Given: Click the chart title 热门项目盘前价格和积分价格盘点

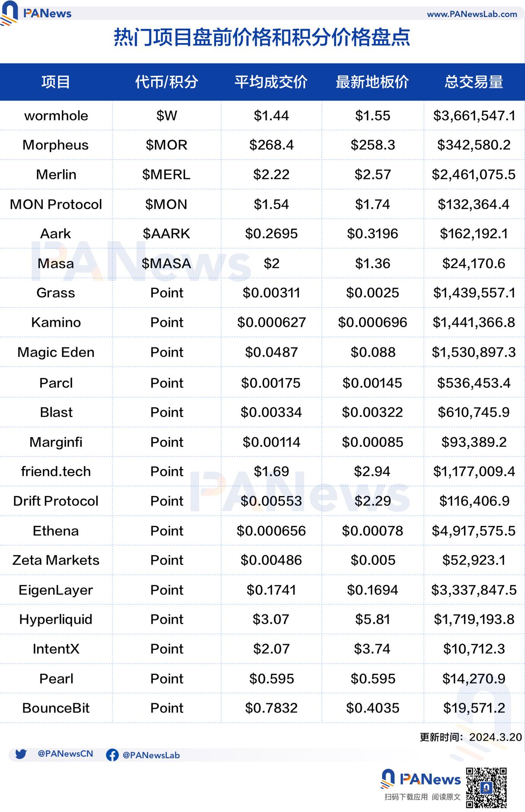Looking at the screenshot, I should click(262, 38).
